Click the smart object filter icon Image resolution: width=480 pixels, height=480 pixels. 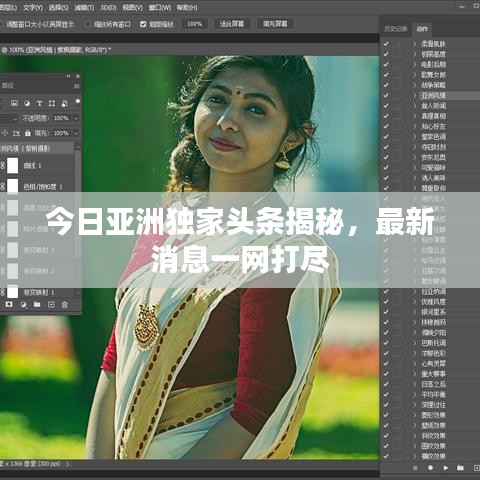pyautogui.click(x=64, y=103)
